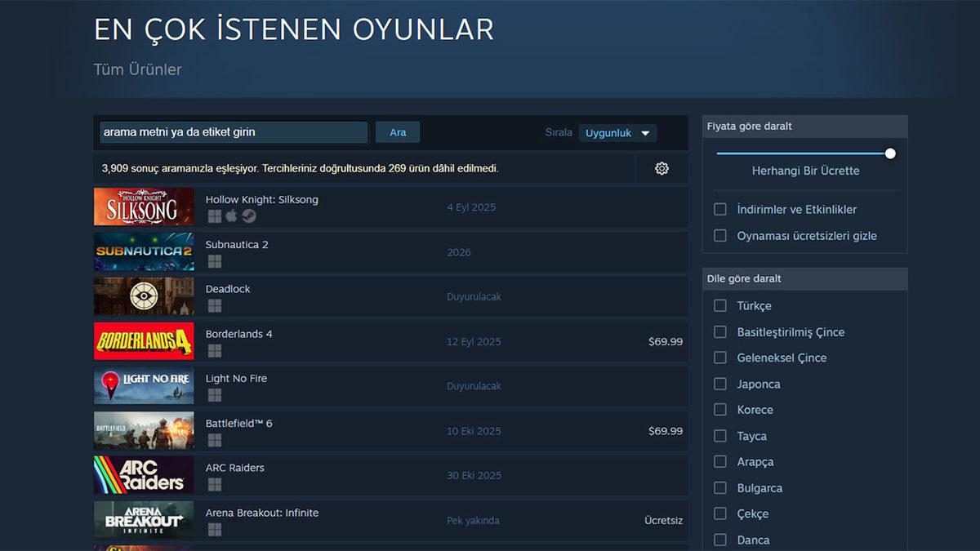Click the Windows icon under Battlefield 6

tap(214, 439)
